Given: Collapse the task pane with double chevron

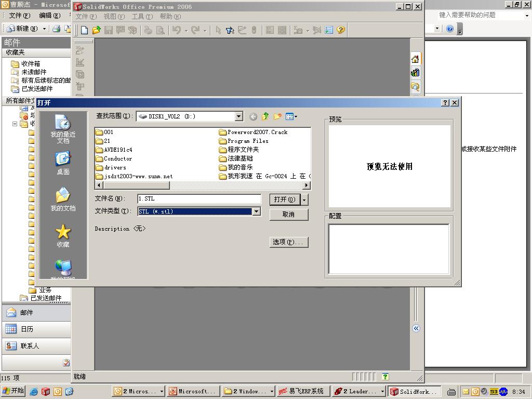Looking at the screenshot, I should click(x=416, y=328).
